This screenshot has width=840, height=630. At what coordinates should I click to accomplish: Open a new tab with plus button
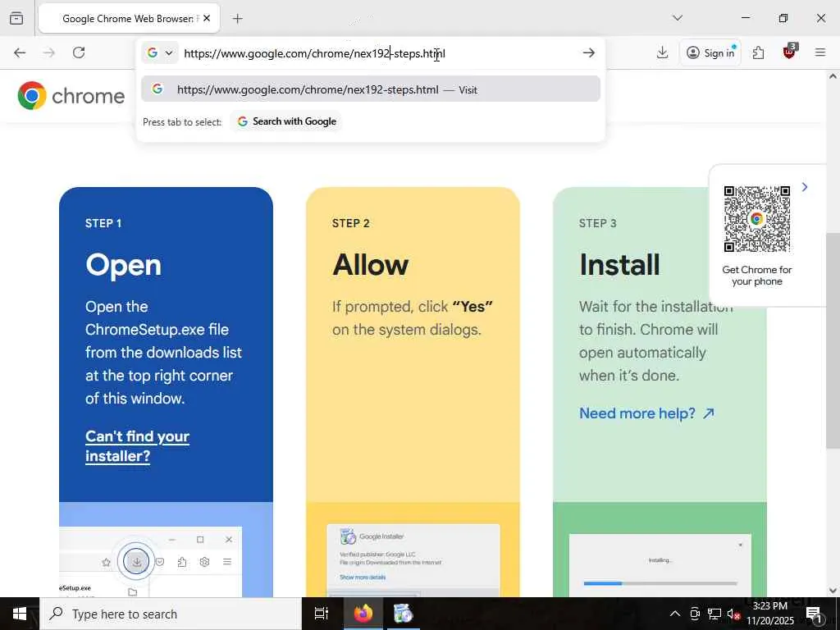(238, 18)
